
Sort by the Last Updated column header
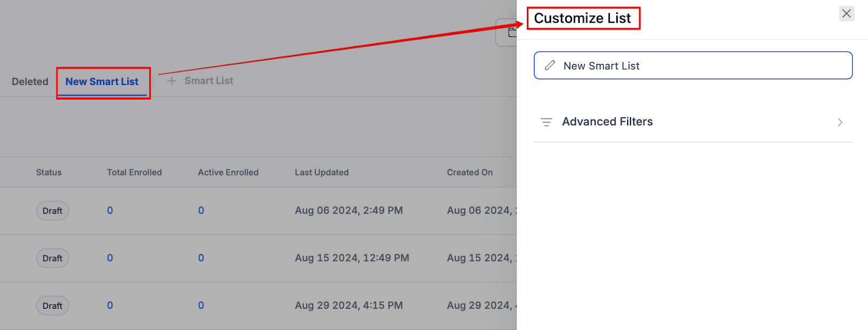click(322, 172)
